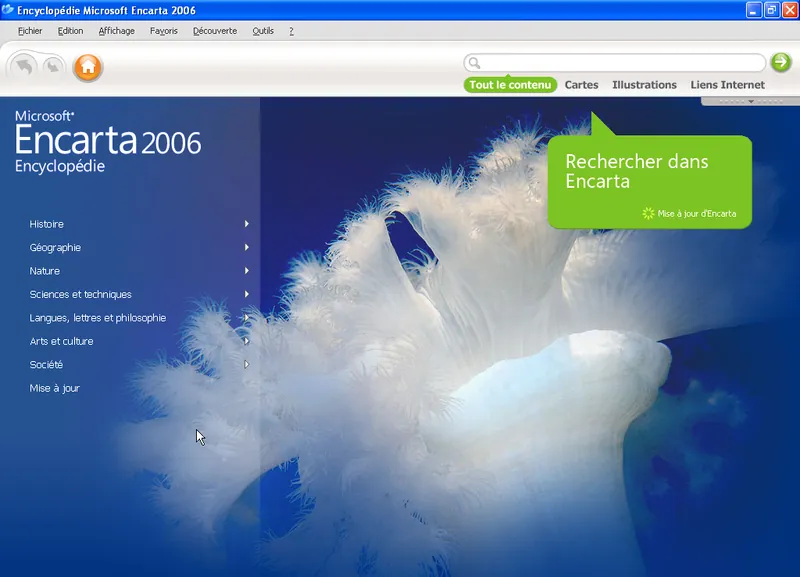Expand the Arts et culture arrow

(246, 341)
